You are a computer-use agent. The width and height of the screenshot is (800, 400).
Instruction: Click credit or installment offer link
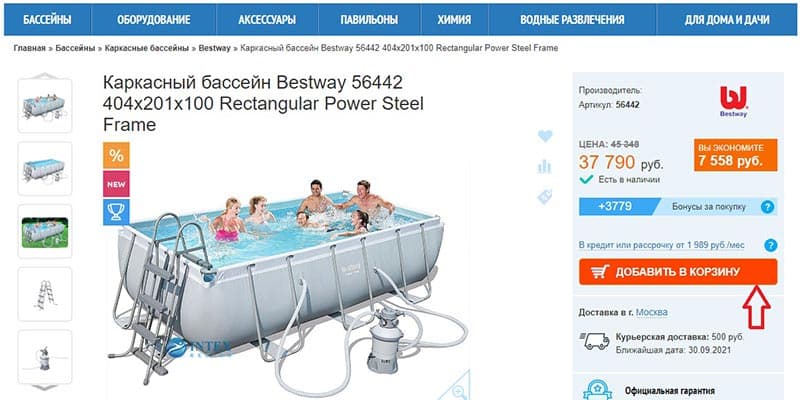click(x=662, y=245)
